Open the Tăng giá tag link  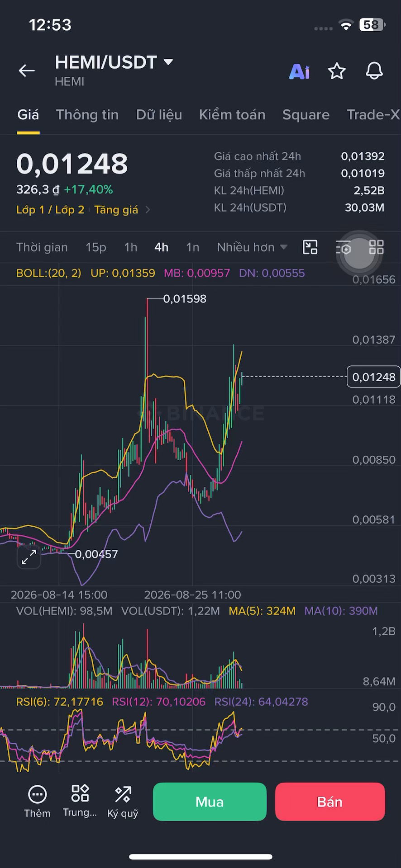(x=116, y=210)
